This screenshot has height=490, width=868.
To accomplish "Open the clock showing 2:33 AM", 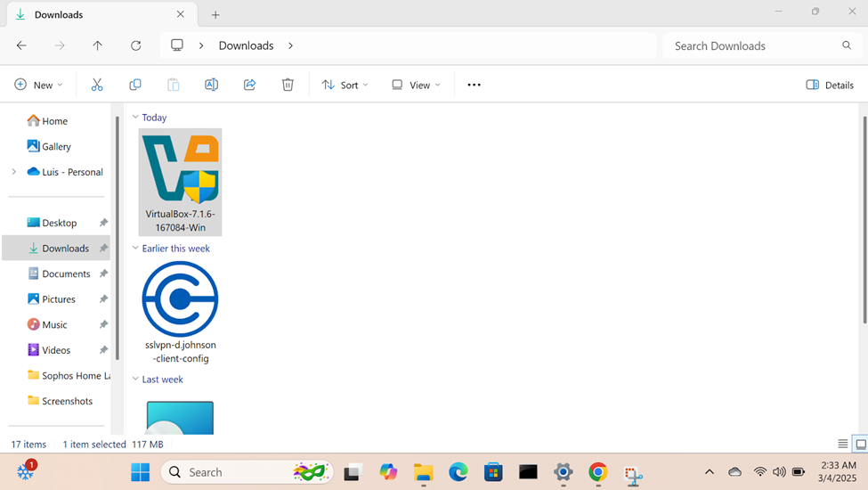I will pyautogui.click(x=838, y=471).
